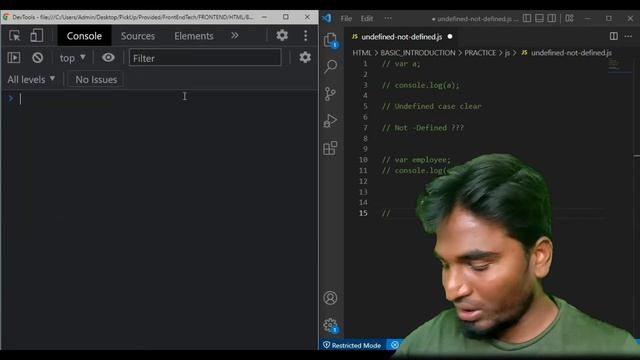Screen dimensions: 640x360
Task: Show more DevTools tabs chevron
Action: pyautogui.click(x=235, y=36)
